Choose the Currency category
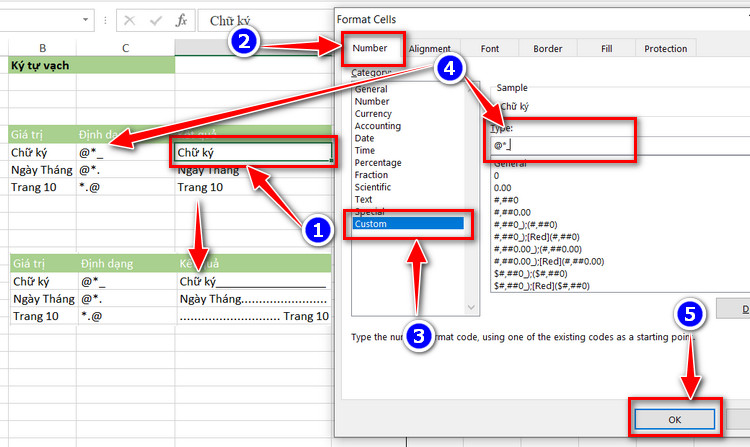Image resolution: width=750 pixels, height=447 pixels. (x=373, y=114)
